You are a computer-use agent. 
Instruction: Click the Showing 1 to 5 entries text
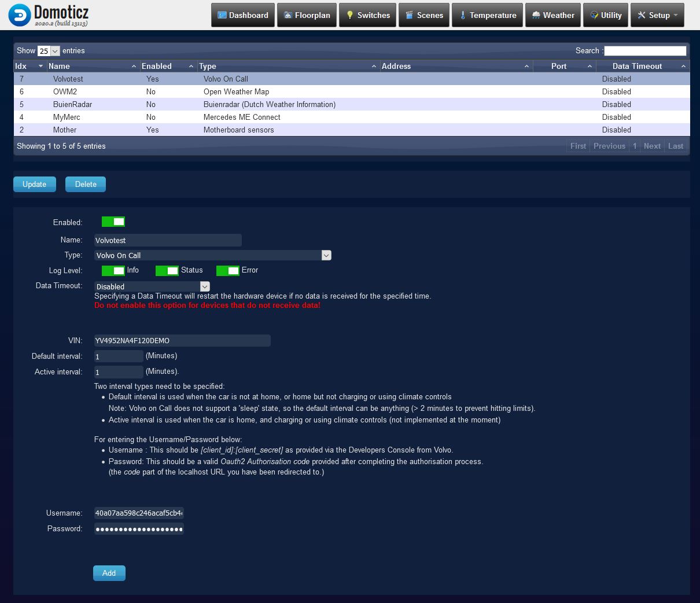[61, 146]
